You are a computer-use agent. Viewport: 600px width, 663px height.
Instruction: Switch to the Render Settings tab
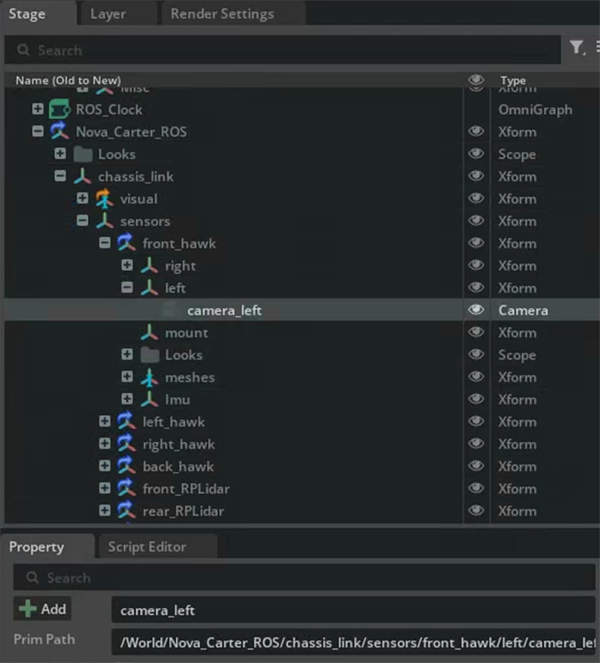pyautogui.click(x=222, y=14)
